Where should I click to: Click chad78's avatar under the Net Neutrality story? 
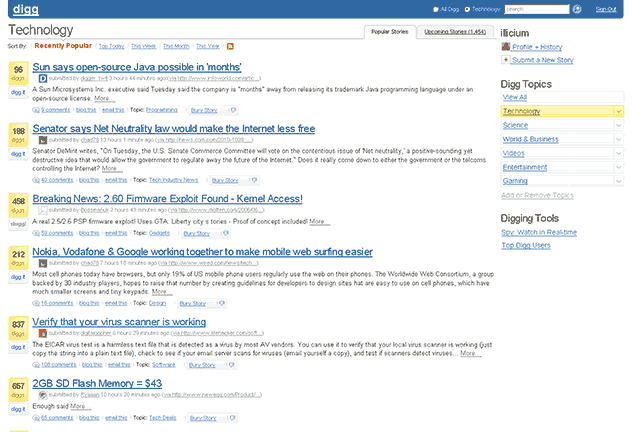tap(43, 140)
